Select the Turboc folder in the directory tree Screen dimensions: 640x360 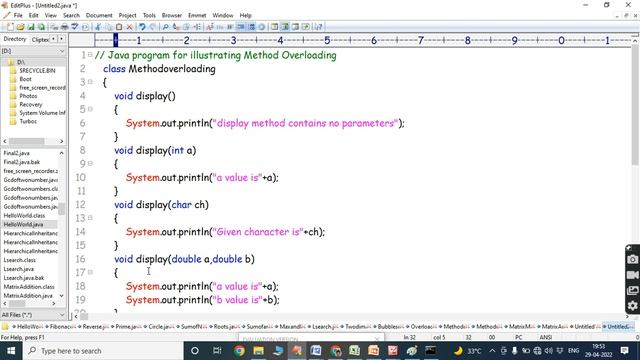[28, 121]
